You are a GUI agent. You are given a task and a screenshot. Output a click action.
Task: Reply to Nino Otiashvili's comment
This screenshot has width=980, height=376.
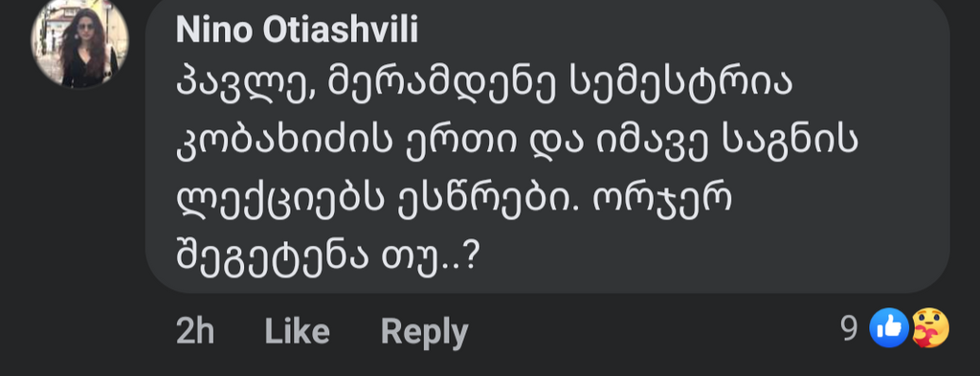click(x=424, y=332)
